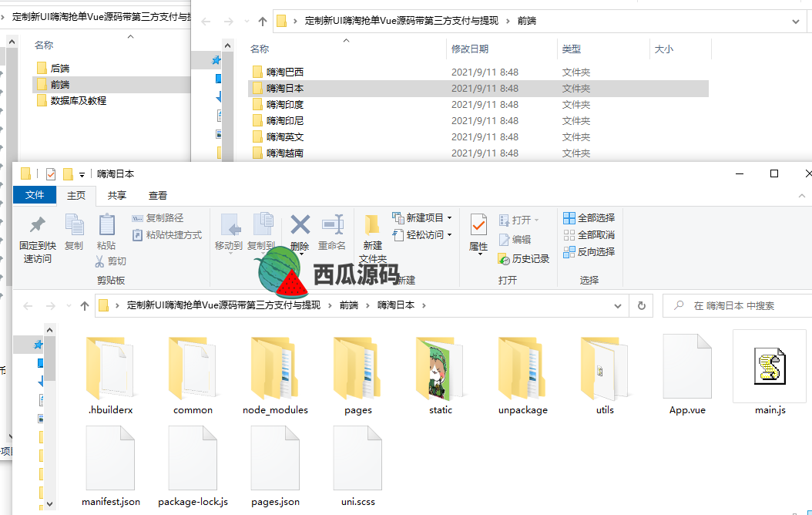The image size is (812, 515).
Task: Select the 嗨淘印度 folder in the file list
Action: (285, 105)
